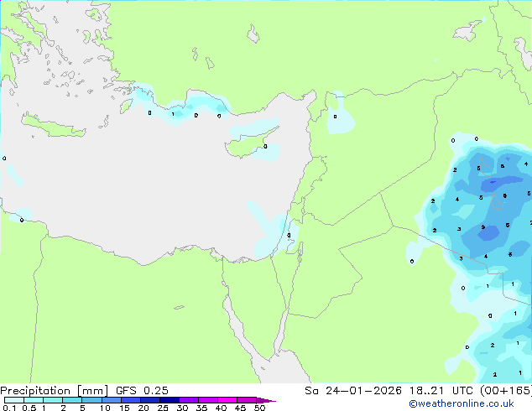Click the 40–45 mm magenta legend swatch
Screen dimensions: 532x411
tap(227, 400)
